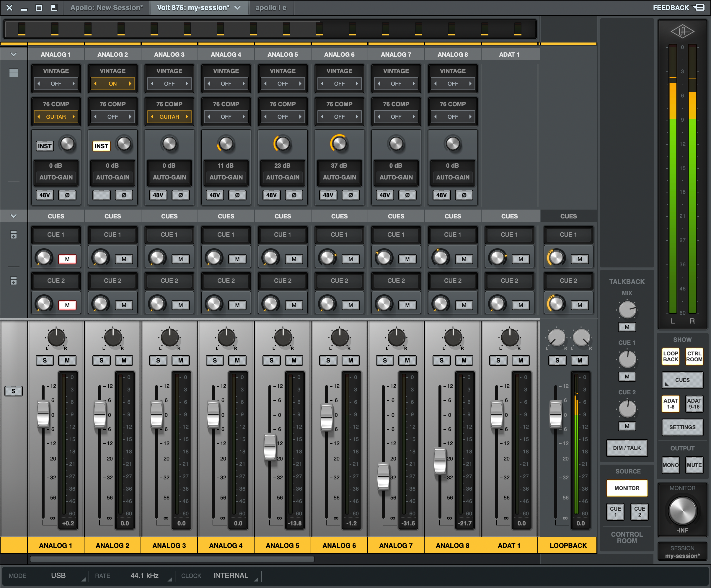The width and height of the screenshot is (711, 588).
Task: Click the Analog 6 preamp gain knob
Action: pyautogui.click(x=339, y=143)
